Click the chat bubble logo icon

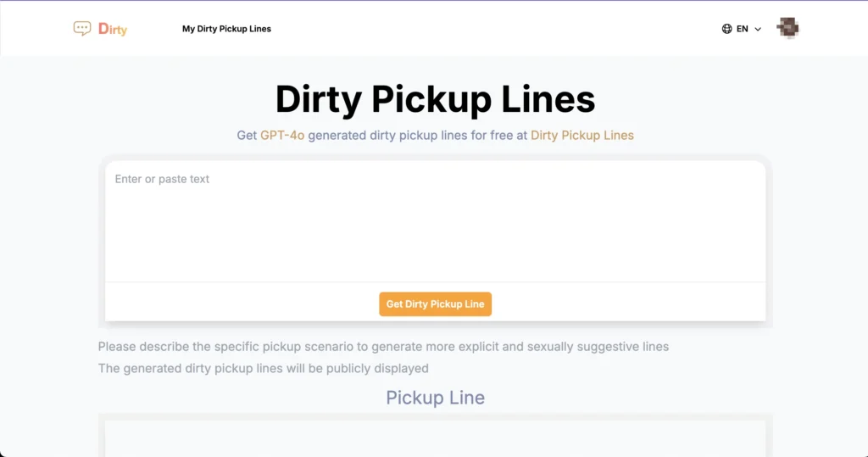coord(82,29)
